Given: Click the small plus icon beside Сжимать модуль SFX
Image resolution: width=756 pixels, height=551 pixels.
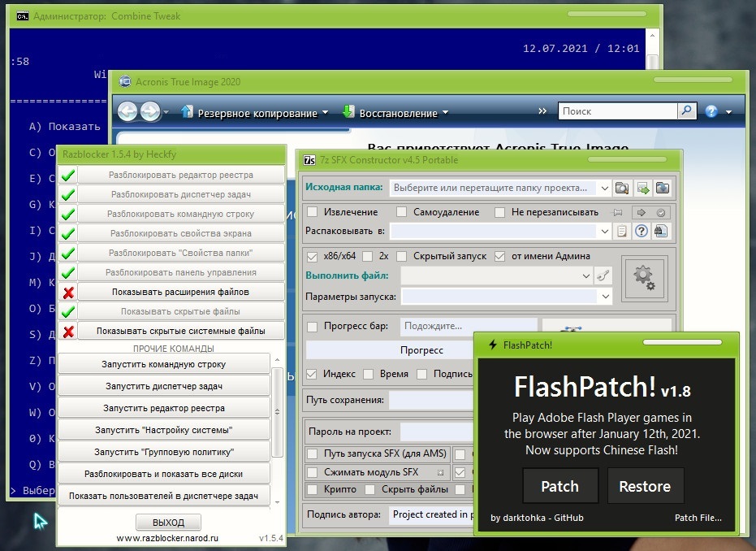Looking at the screenshot, I should coord(440,472).
